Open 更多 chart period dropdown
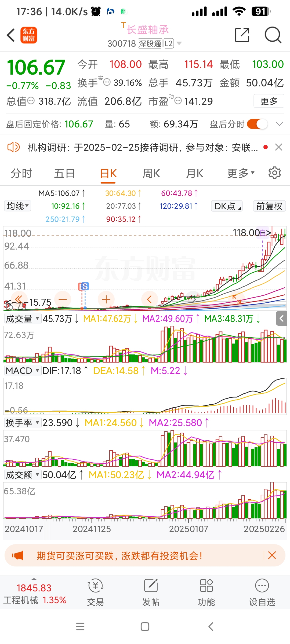This screenshot has height=644, width=290. (241, 173)
